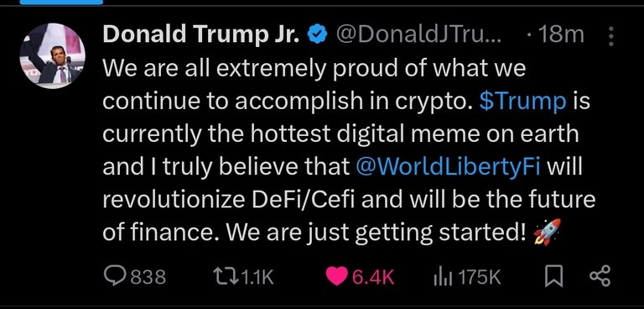Click the 838 replies count

148,277
